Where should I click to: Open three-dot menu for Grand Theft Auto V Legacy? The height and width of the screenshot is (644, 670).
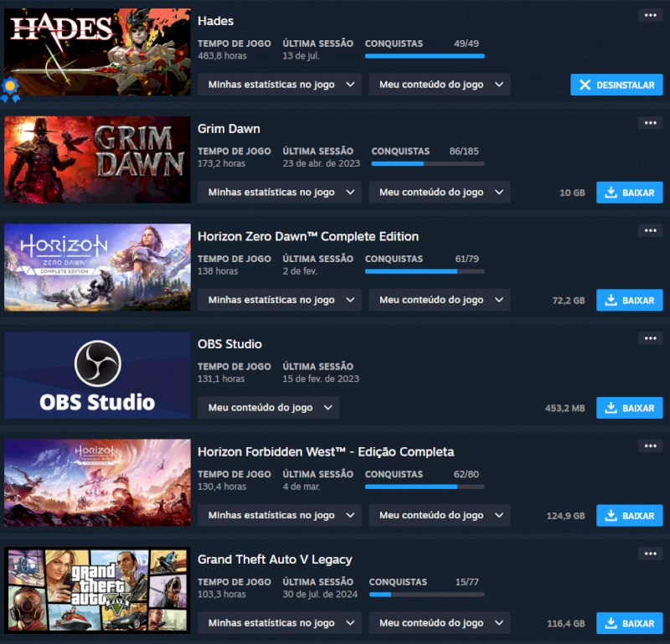(x=650, y=554)
